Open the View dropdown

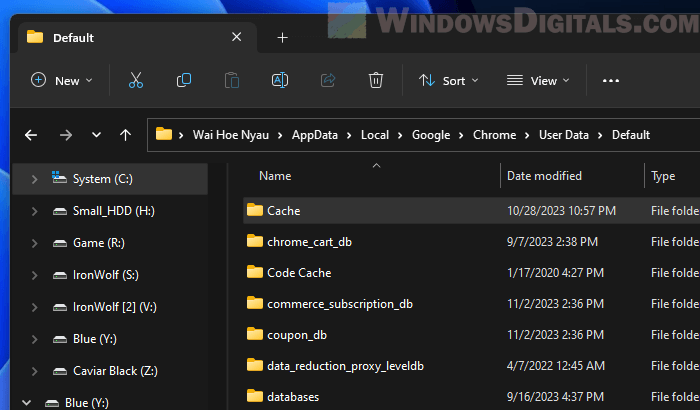538,80
